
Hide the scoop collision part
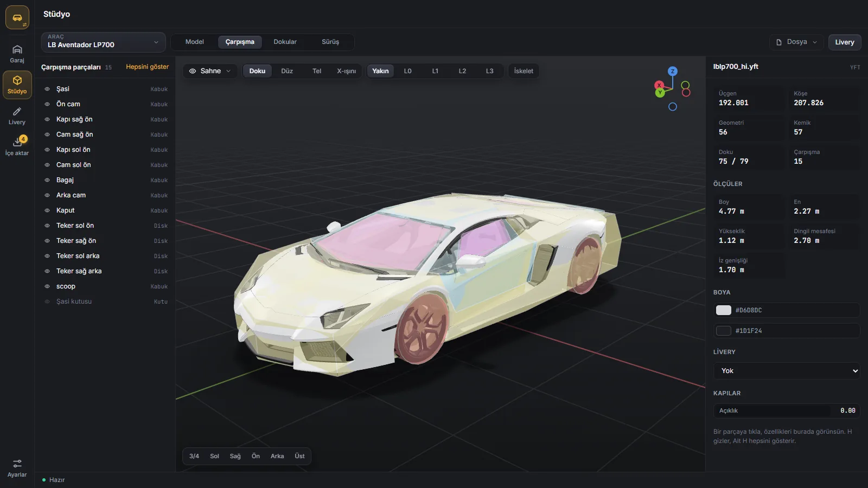point(47,286)
